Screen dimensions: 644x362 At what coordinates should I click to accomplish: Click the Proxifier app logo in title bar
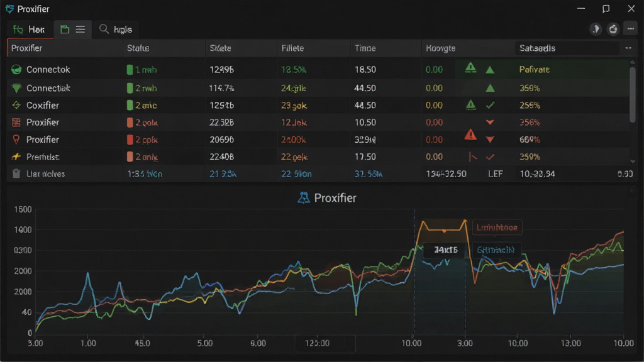9,9
